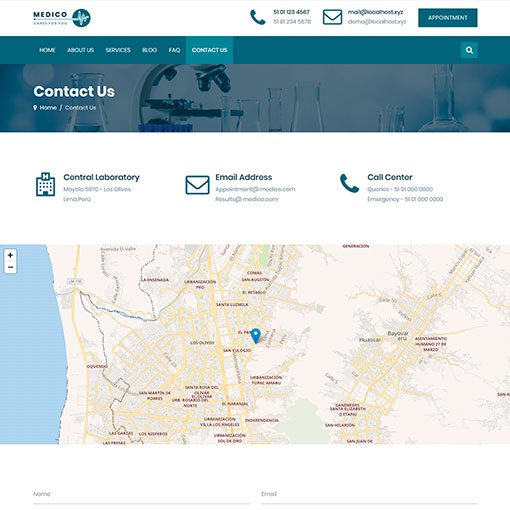Click the Appointment button
The height and width of the screenshot is (510, 510).
click(448, 18)
